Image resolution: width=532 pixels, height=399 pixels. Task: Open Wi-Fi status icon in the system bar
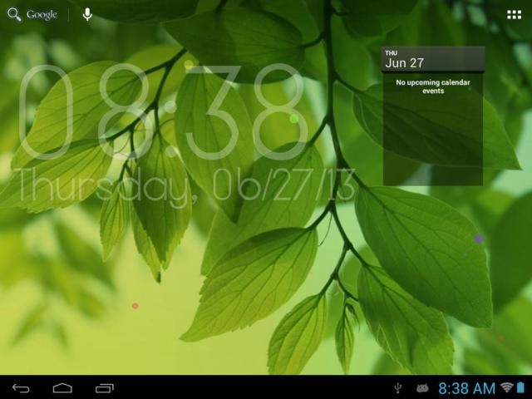click(x=506, y=387)
